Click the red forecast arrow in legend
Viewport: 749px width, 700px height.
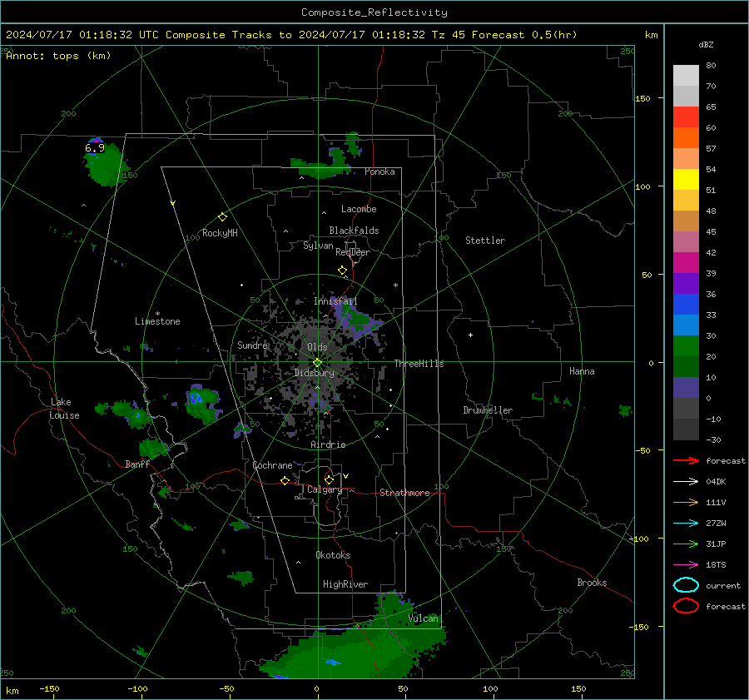(x=686, y=460)
